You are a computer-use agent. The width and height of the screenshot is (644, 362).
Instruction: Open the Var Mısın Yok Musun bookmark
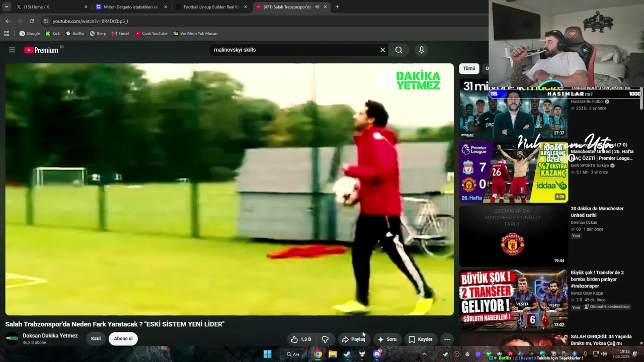tap(195, 34)
